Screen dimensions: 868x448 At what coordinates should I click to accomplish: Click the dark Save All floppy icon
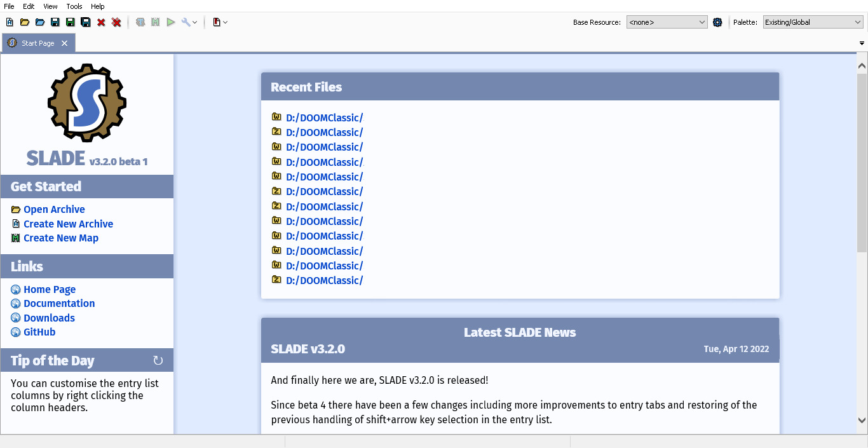tap(86, 22)
